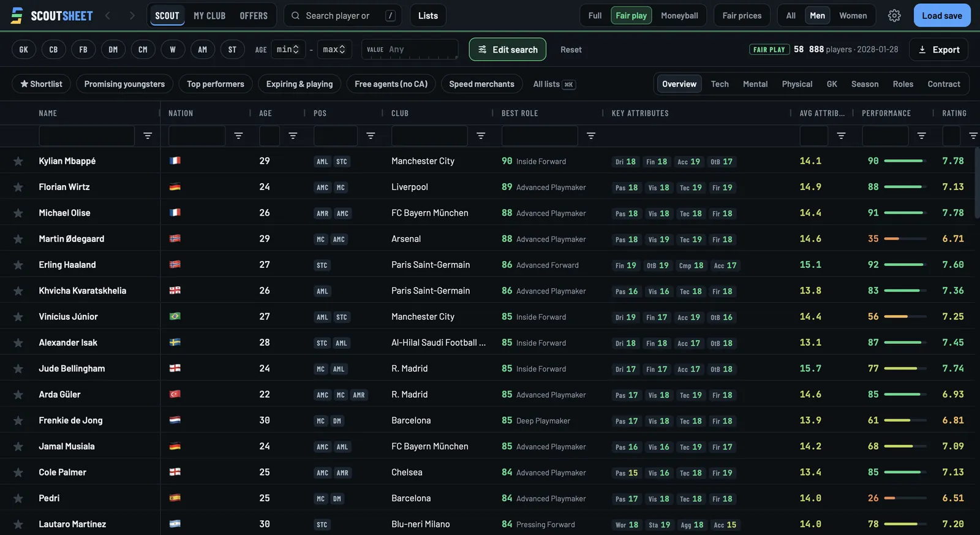Focus the Search player field
The height and width of the screenshot is (535, 980).
(x=342, y=15)
